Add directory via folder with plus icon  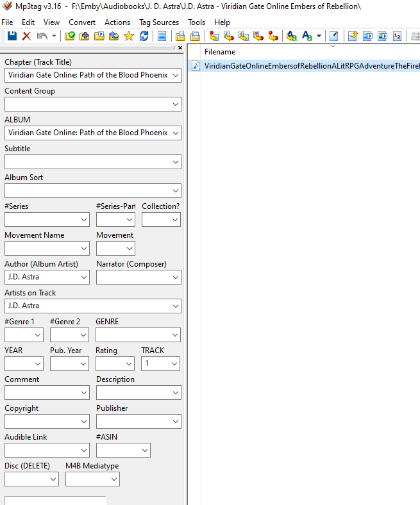pos(85,36)
